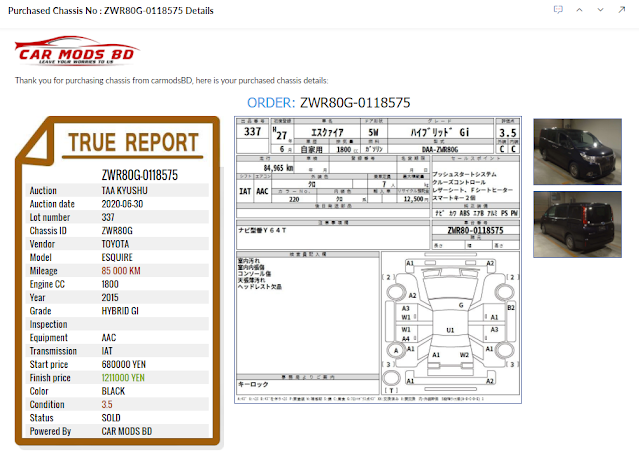Select auction date '2020-06-30'

click(122, 204)
